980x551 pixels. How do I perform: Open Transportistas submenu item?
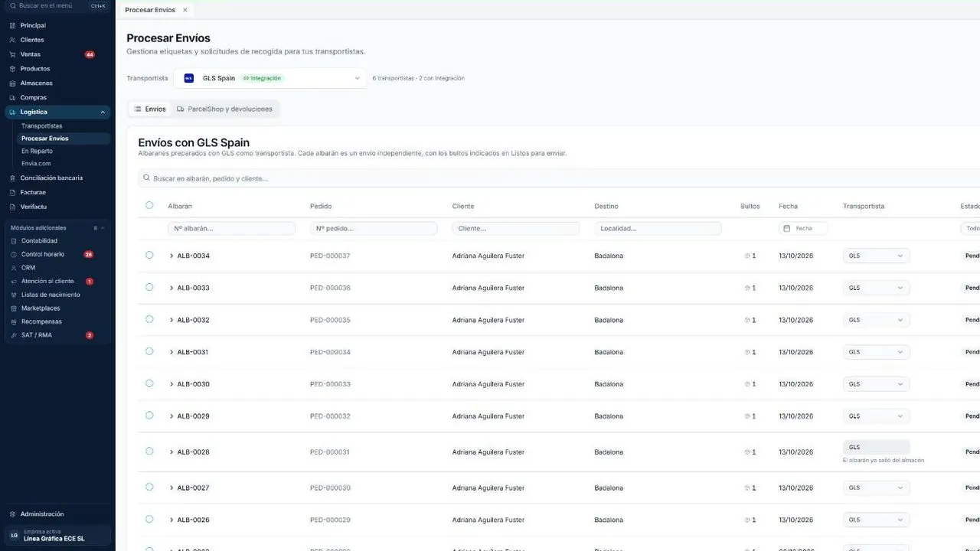pos(42,126)
